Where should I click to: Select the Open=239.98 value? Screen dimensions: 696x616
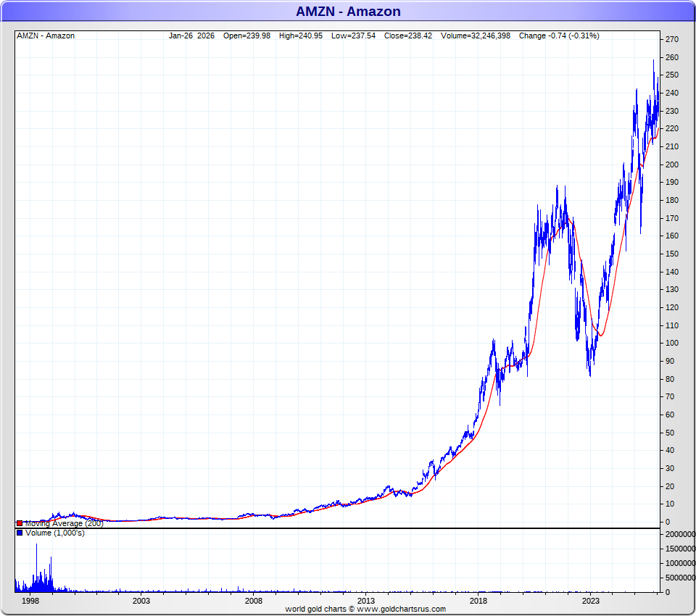(246, 36)
